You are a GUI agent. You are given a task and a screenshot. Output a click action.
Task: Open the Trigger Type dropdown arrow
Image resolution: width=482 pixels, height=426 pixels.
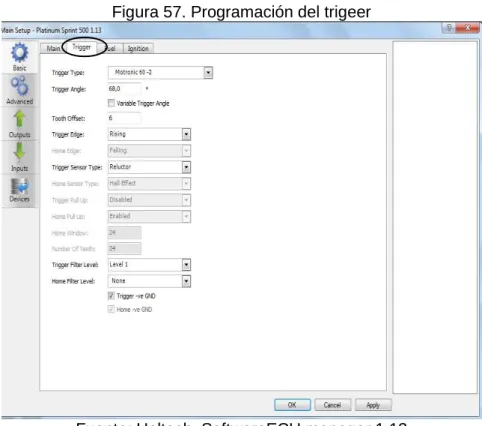coord(208,72)
